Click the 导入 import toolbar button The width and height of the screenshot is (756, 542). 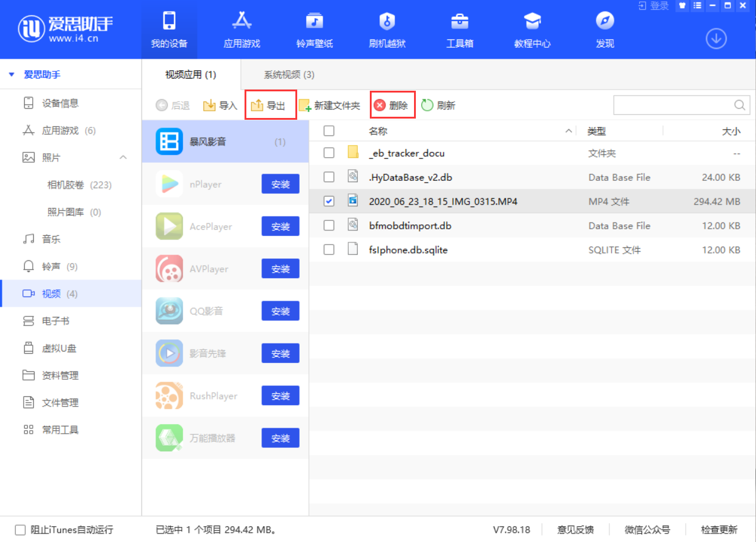pos(220,105)
